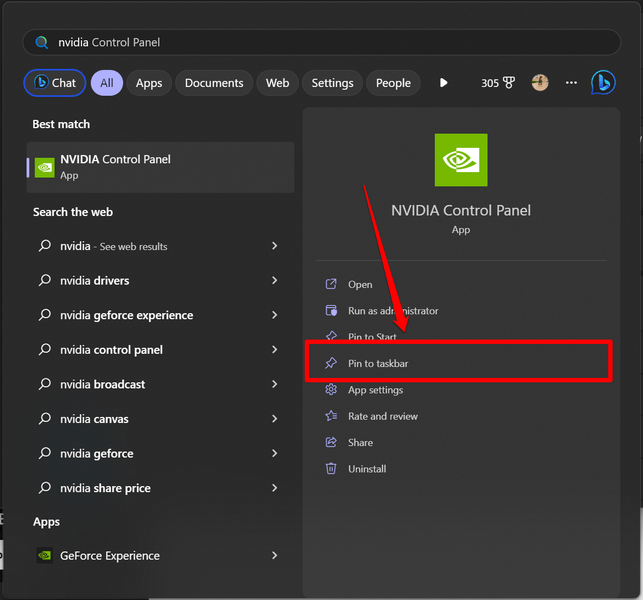
Task: Click the GeForce Experience app icon
Action: pos(44,555)
